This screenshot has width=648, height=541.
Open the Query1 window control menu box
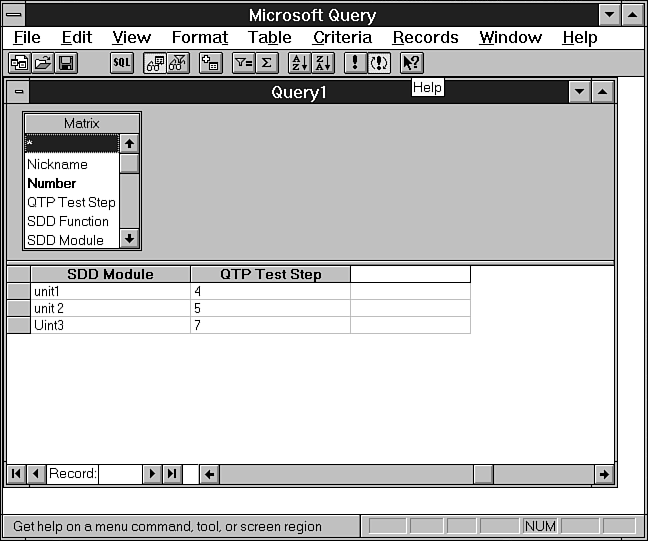pos(19,92)
